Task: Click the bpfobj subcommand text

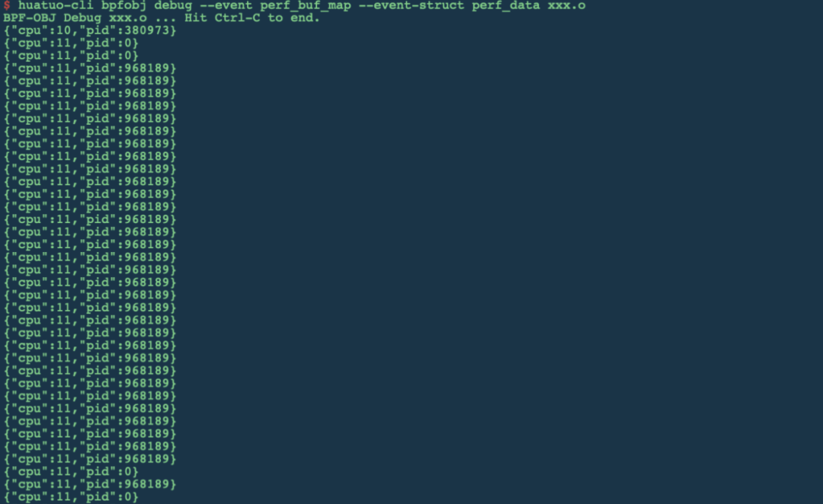Action: click(123, 6)
